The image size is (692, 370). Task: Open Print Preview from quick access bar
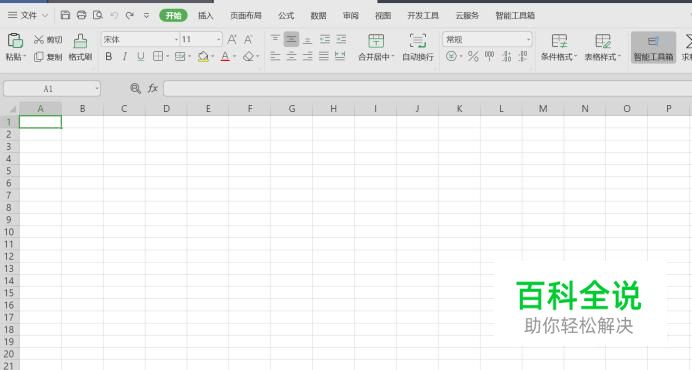(98, 15)
